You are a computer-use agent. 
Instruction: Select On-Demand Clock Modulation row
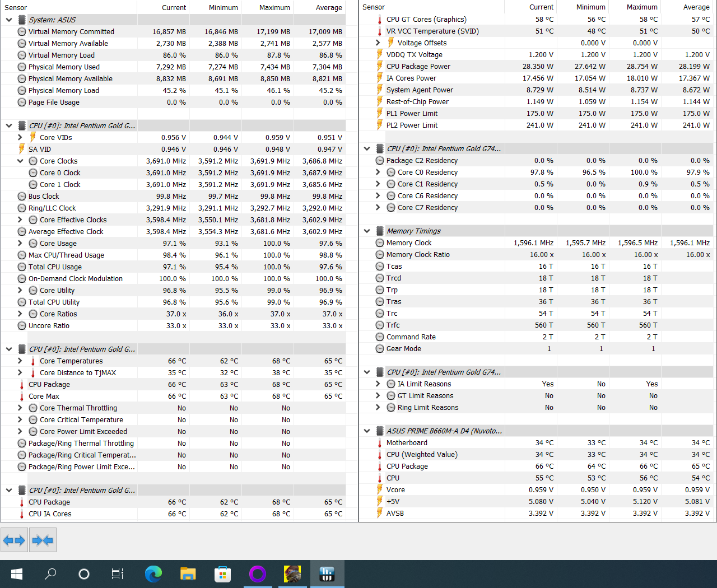173,278
